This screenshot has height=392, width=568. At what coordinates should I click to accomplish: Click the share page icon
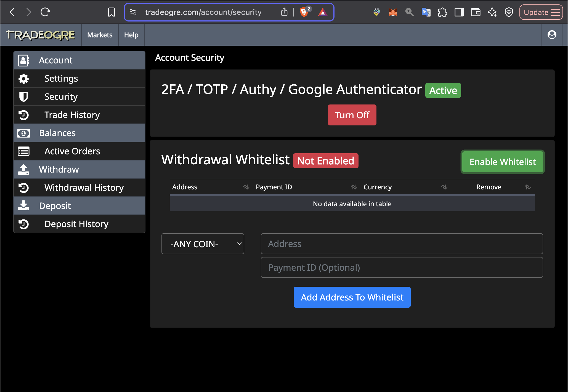(x=284, y=12)
